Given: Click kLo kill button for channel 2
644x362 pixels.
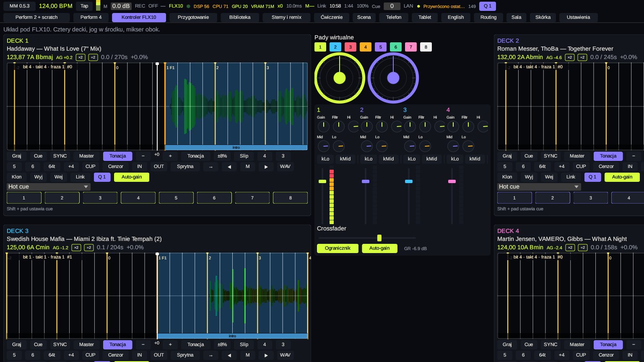Looking at the screenshot, I should 369,159.
